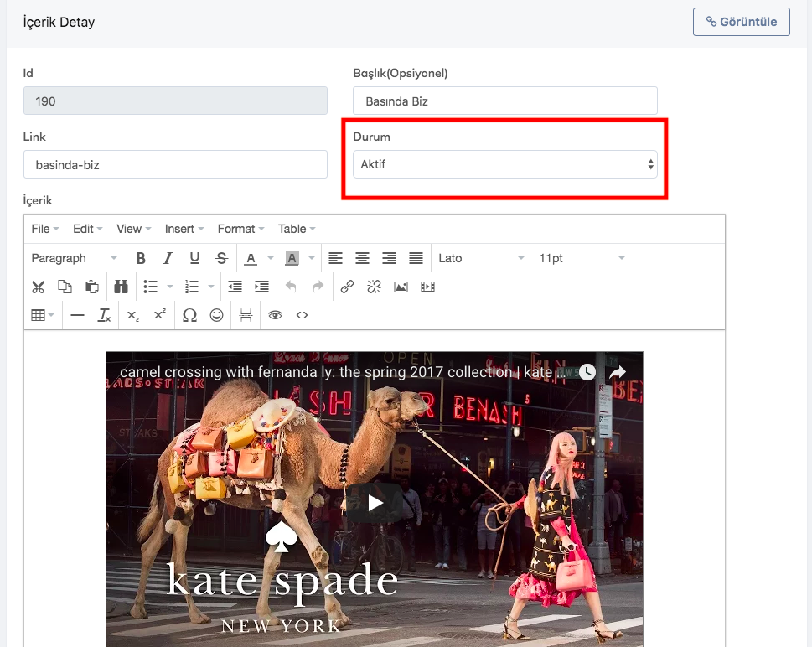This screenshot has height=647, width=812.
Task: Toggle bold formatting in the editor
Action: pyautogui.click(x=141, y=258)
